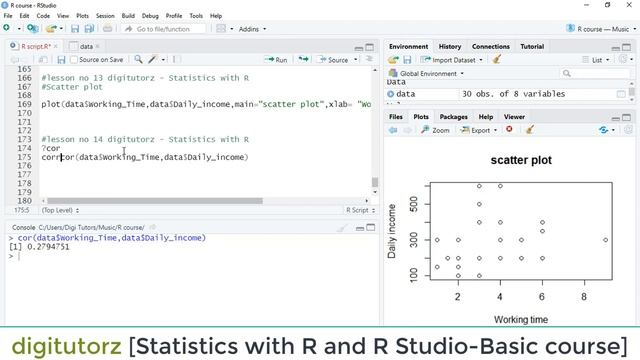640x360 pixels.
Task: Open List view dropdown in Environment
Action: point(596,60)
